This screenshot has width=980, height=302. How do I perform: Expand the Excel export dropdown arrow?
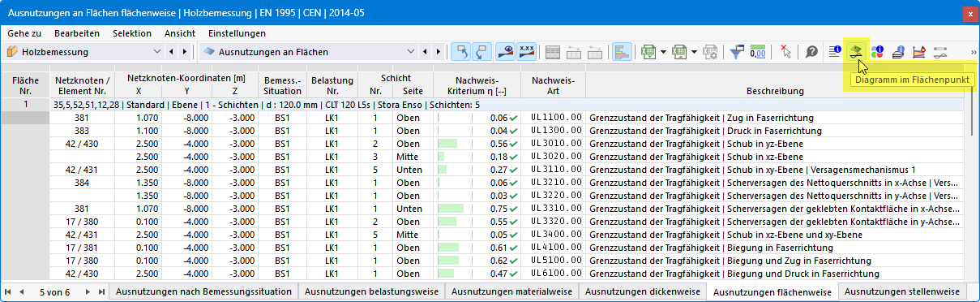(x=663, y=52)
